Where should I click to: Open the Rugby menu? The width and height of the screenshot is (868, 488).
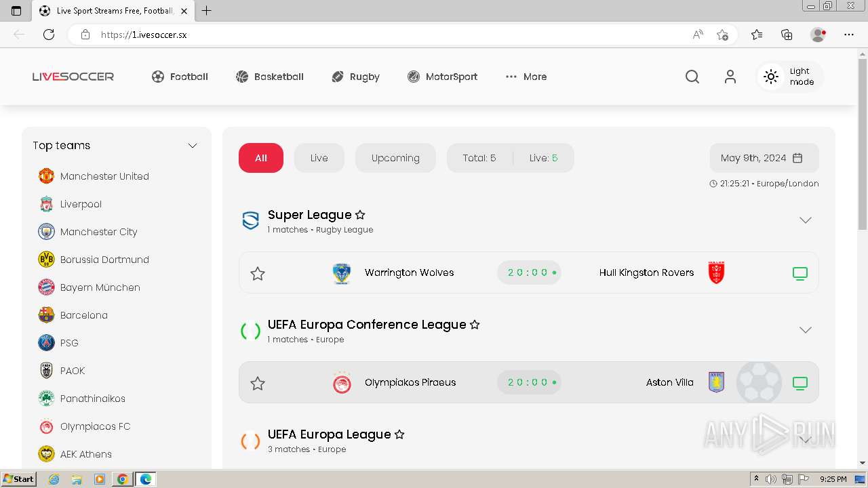tap(355, 77)
